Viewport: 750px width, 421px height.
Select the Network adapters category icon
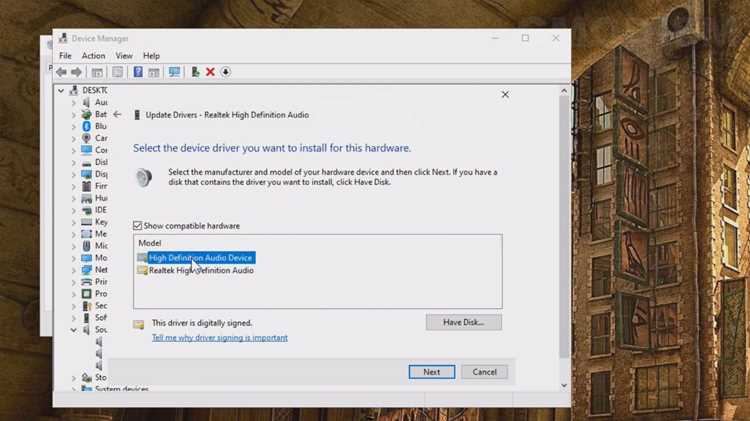click(x=87, y=270)
